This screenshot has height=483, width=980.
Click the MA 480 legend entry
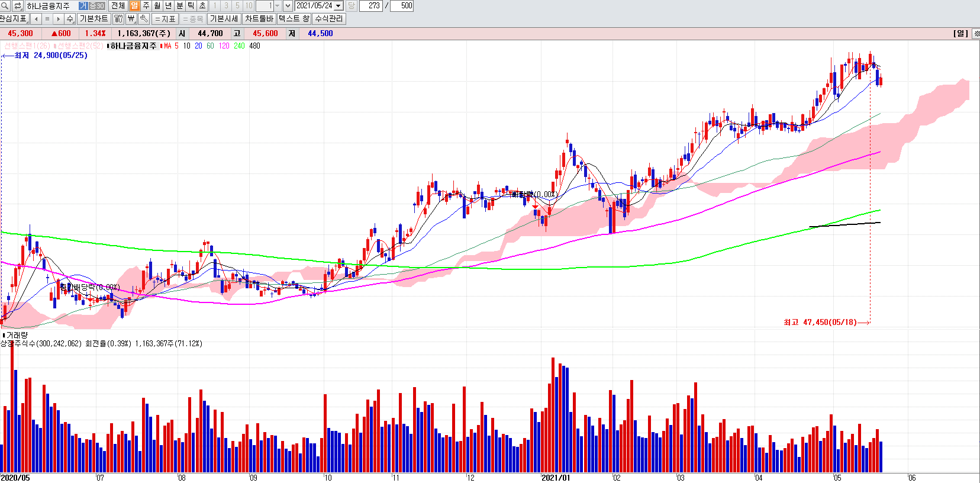pyautogui.click(x=254, y=46)
